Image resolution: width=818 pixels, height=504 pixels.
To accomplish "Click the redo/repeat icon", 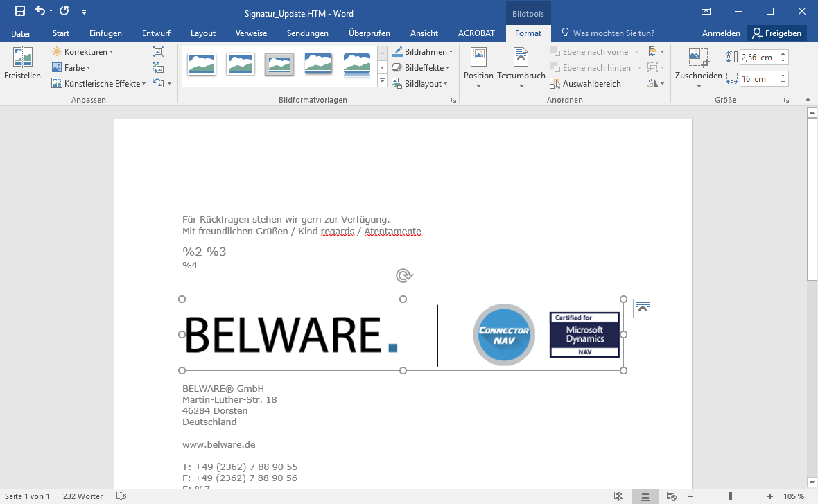I will pyautogui.click(x=64, y=11).
